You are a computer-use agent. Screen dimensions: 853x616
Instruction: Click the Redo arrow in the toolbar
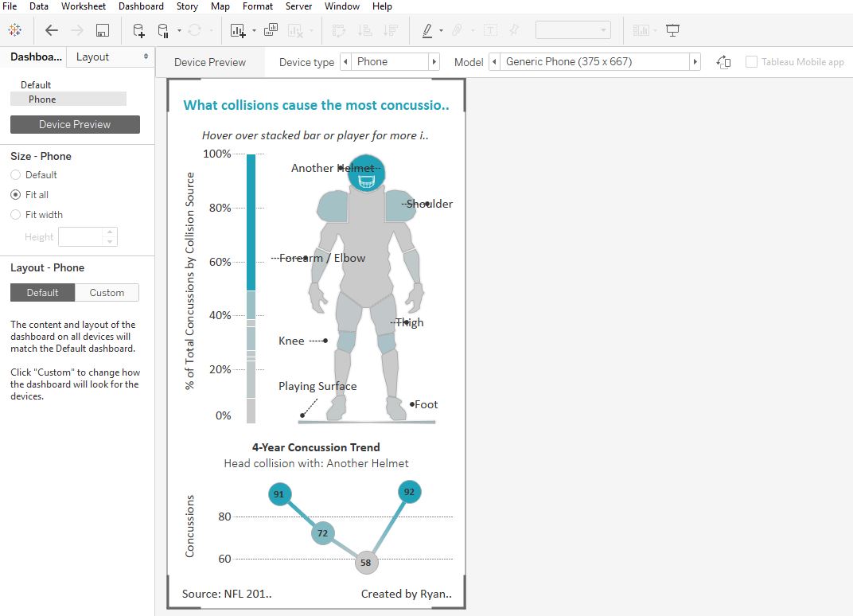(76, 29)
